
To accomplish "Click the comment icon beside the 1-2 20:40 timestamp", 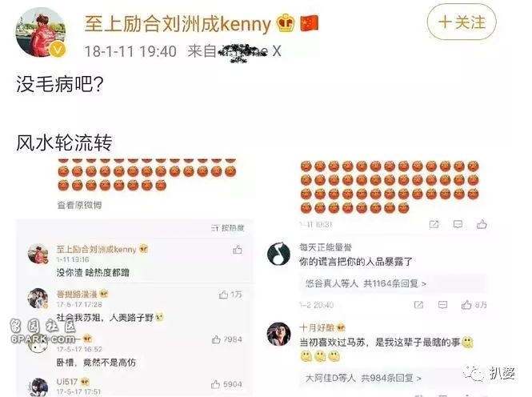I will pyautogui.click(x=442, y=305).
